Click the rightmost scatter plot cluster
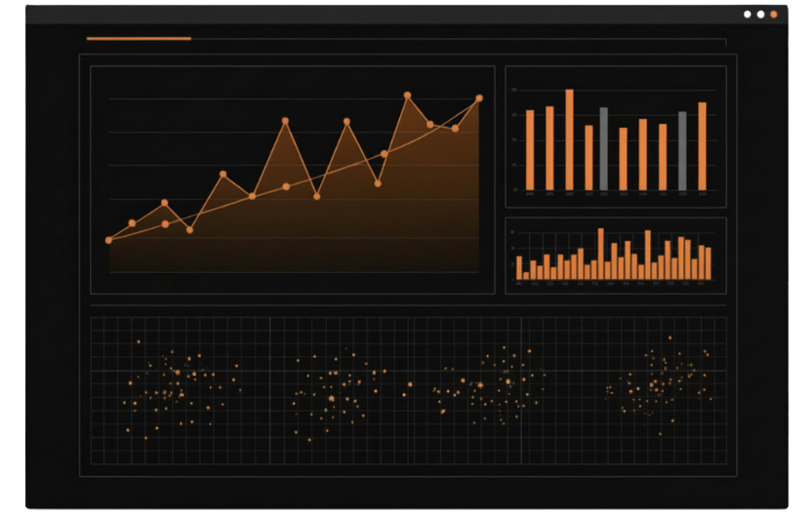 659,382
